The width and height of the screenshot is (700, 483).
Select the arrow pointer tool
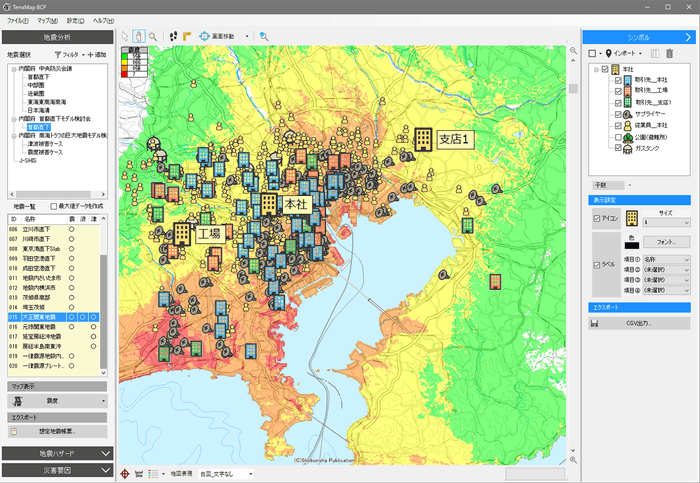tap(125, 36)
